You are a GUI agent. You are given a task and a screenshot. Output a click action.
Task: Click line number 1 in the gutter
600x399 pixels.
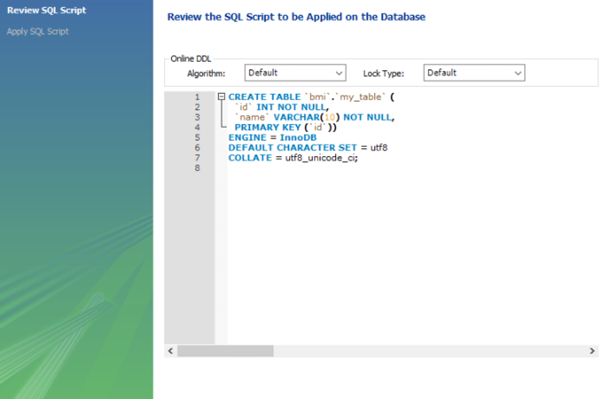click(197, 97)
